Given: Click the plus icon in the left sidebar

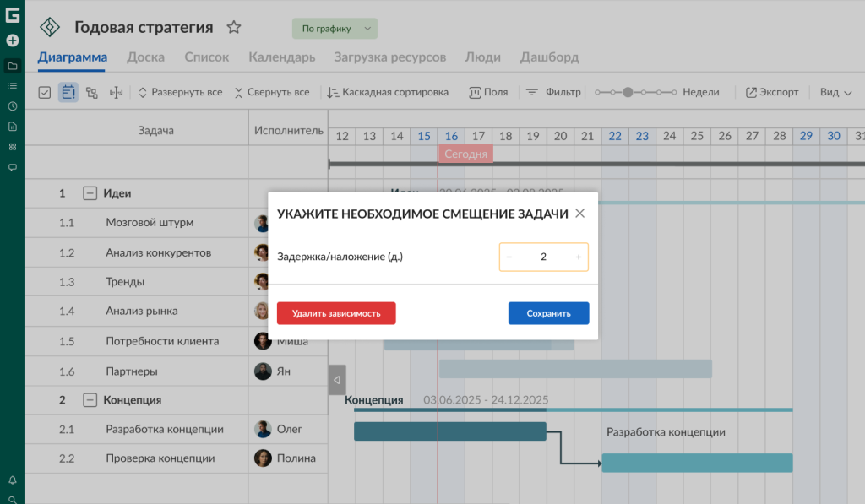Looking at the screenshot, I should 12,40.
